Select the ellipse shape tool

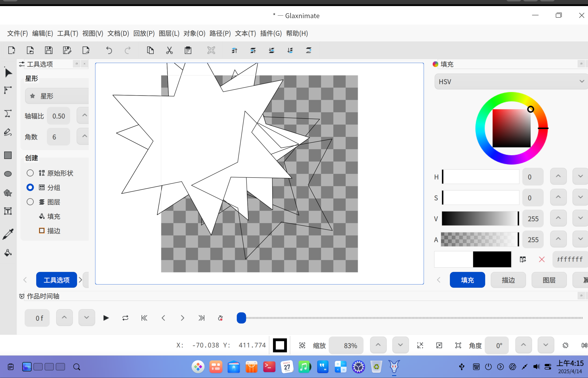coord(8,174)
